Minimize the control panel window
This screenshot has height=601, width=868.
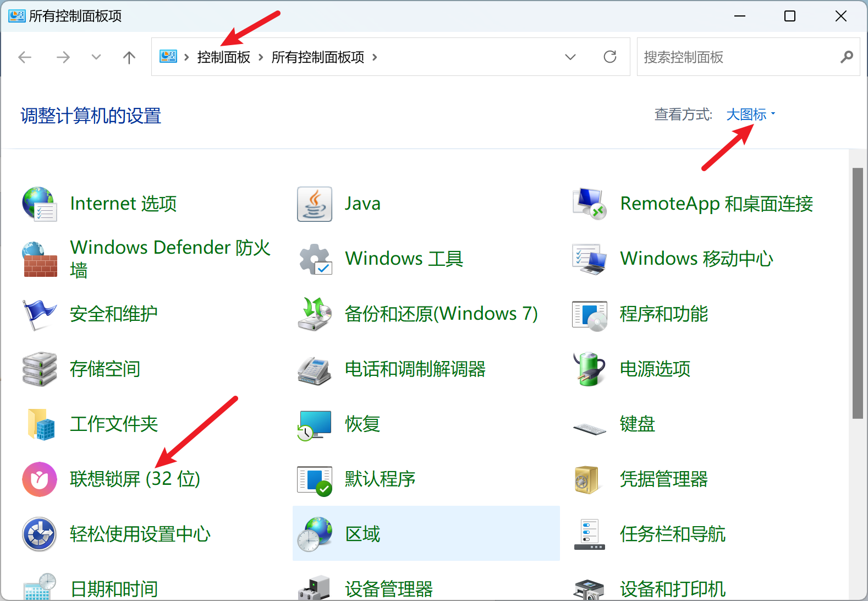[740, 16]
